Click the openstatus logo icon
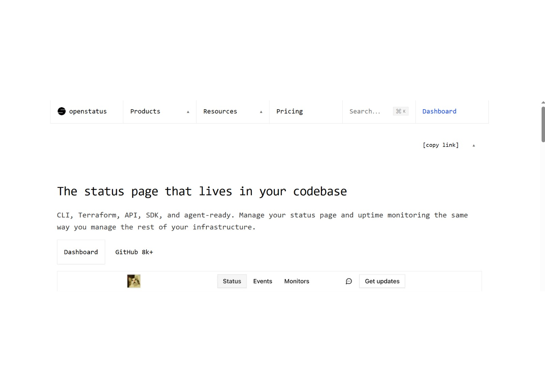The image size is (545, 392). pyautogui.click(x=61, y=111)
